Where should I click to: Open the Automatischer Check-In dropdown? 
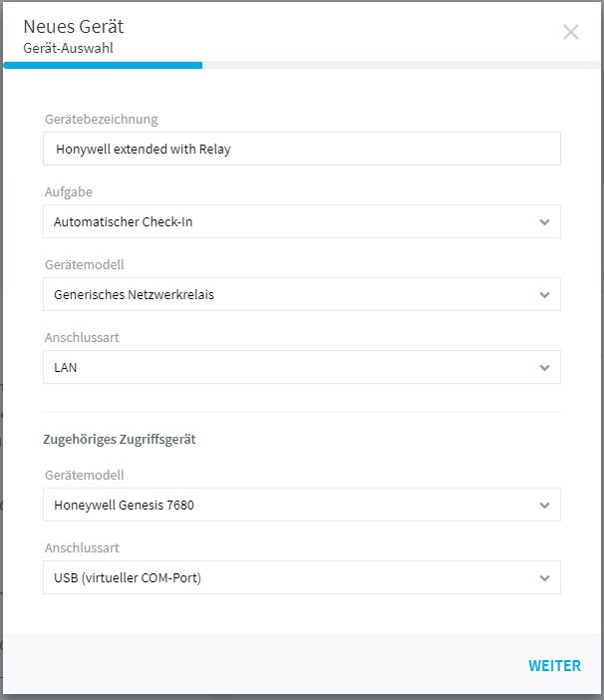point(302,221)
